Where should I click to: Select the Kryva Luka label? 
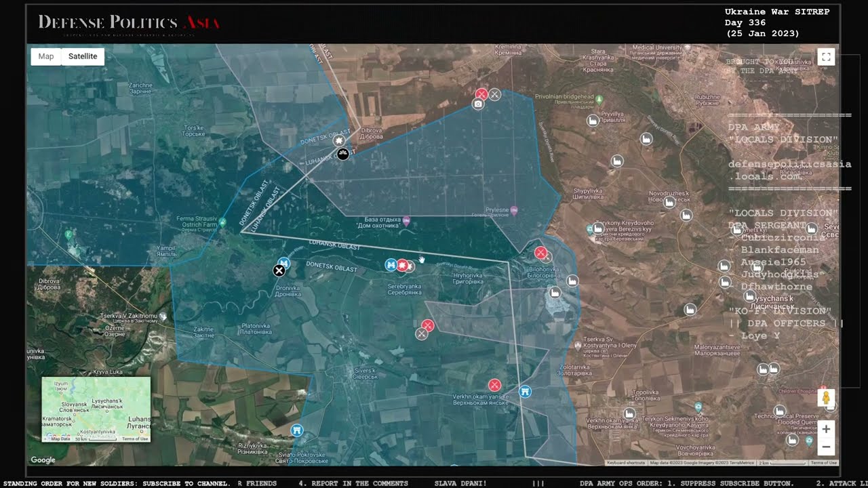107,372
